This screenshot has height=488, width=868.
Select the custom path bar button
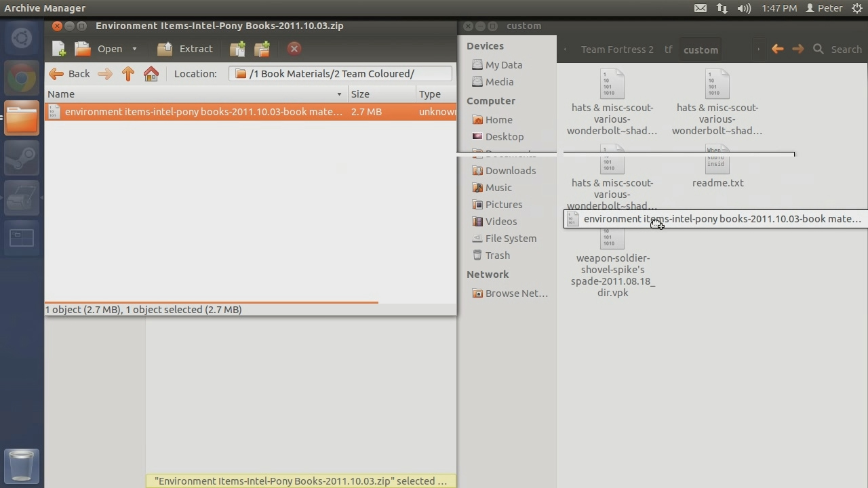[701, 49]
